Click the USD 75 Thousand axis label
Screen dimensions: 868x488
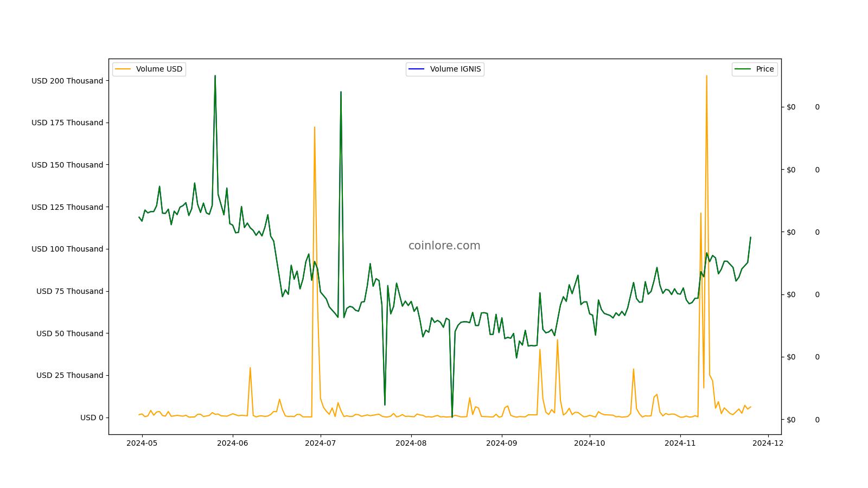click(x=69, y=291)
